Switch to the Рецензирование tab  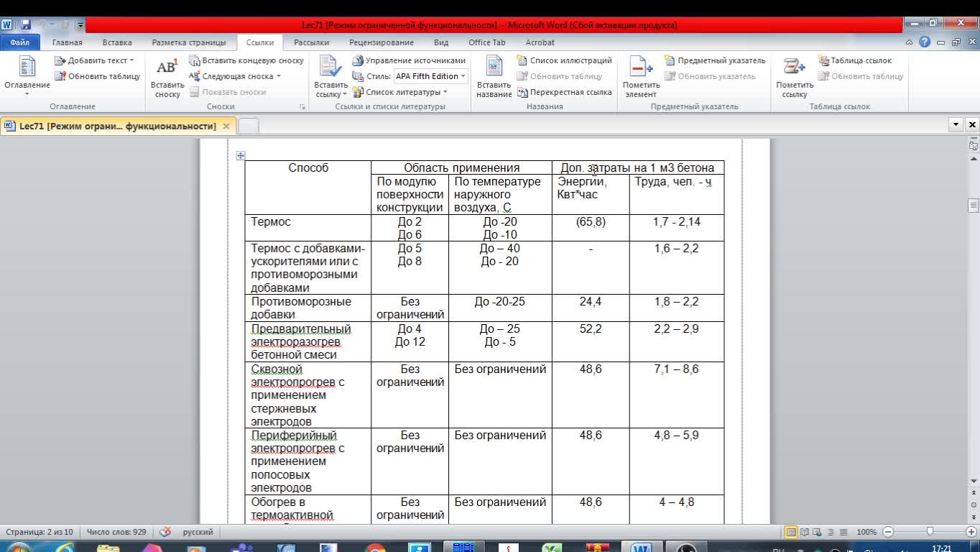[382, 42]
